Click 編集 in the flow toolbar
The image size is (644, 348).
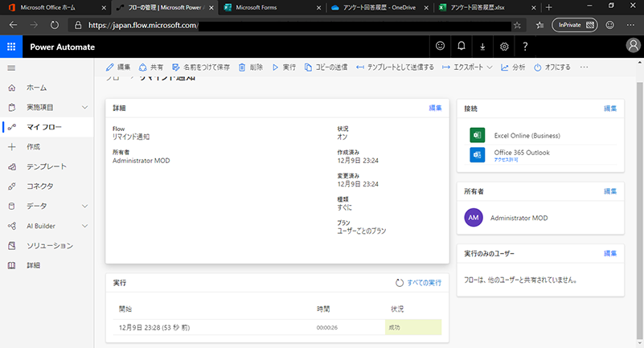pyautogui.click(x=118, y=68)
